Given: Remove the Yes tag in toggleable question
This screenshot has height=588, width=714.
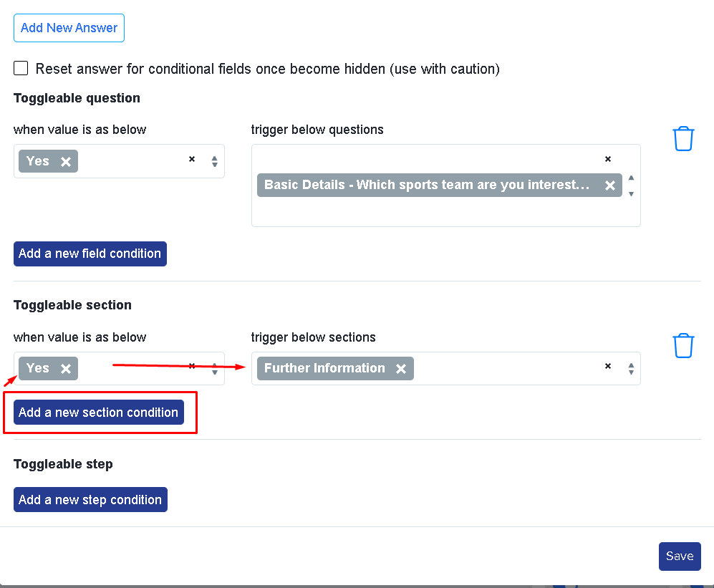Looking at the screenshot, I should click(66, 162).
